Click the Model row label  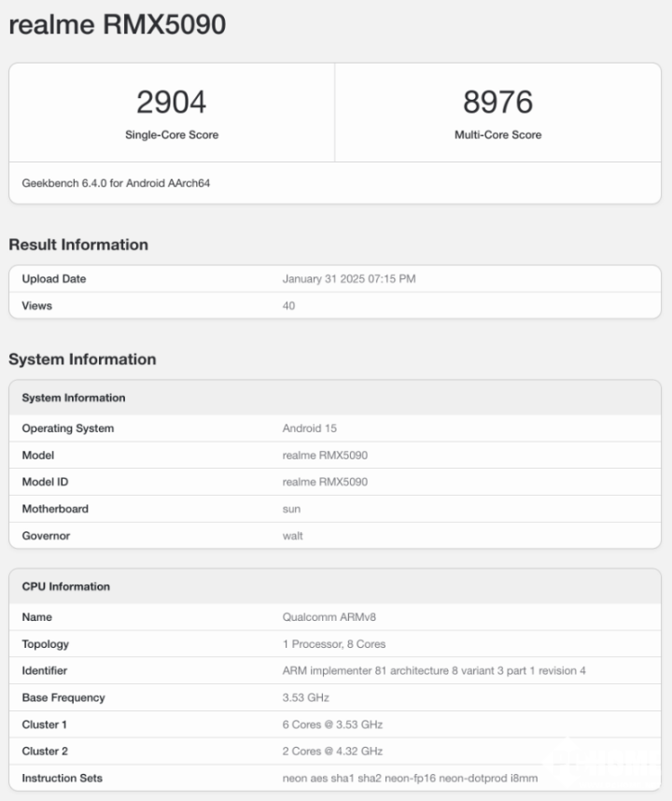37,456
